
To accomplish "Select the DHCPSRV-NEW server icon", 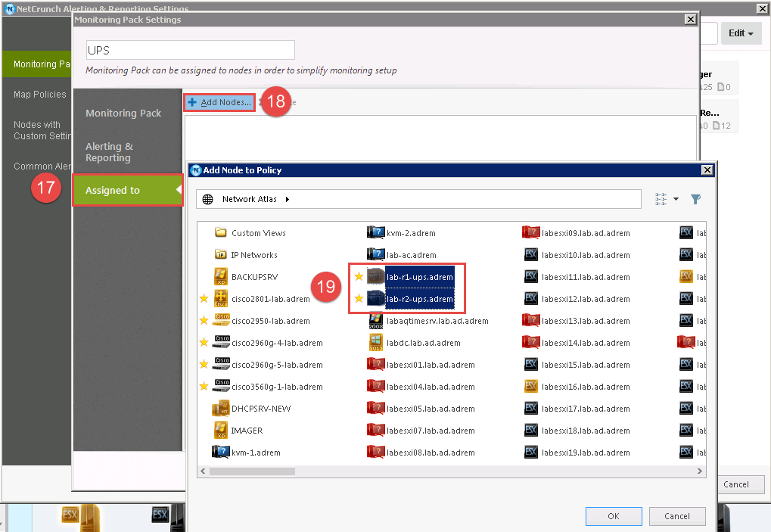I will point(221,409).
